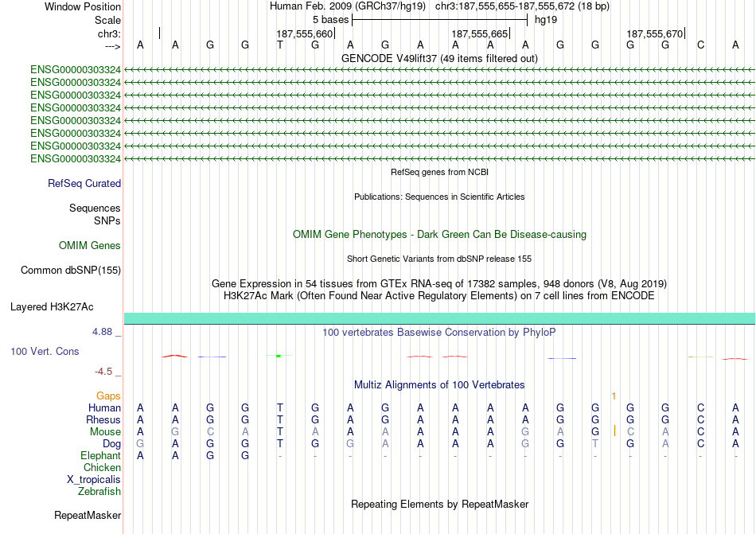Click the -4.5 PhyloP lower limit

coord(103,372)
